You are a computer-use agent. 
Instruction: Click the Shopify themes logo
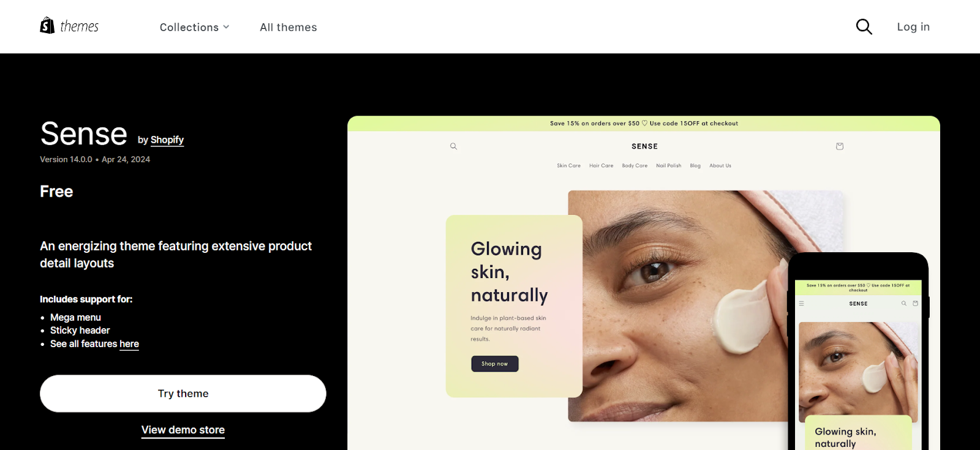click(69, 26)
